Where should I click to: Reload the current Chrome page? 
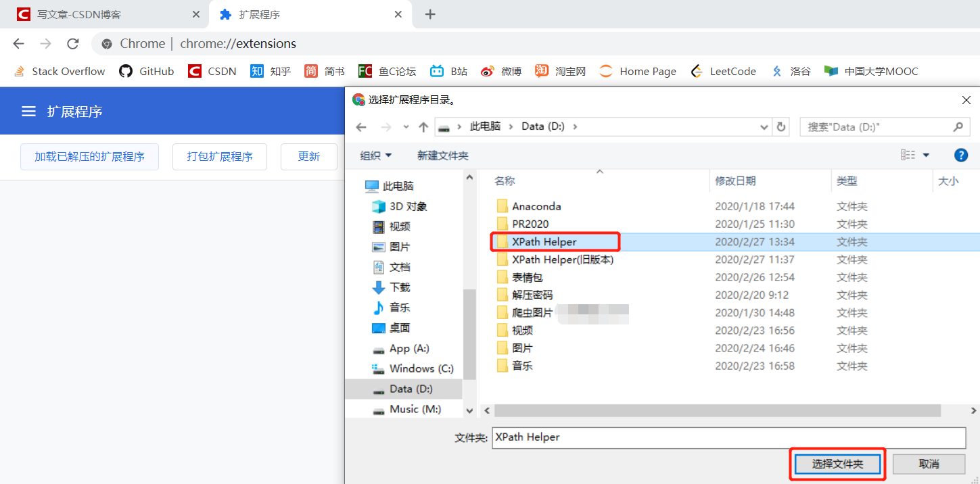(72, 43)
